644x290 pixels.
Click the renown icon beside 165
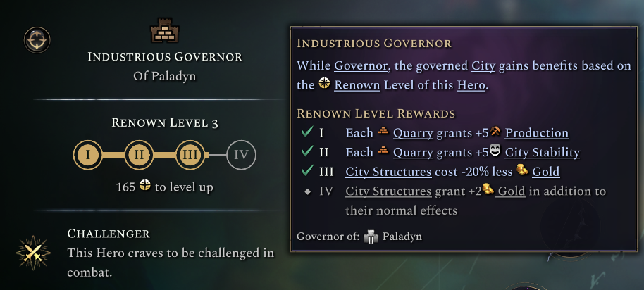pyautogui.click(x=145, y=187)
